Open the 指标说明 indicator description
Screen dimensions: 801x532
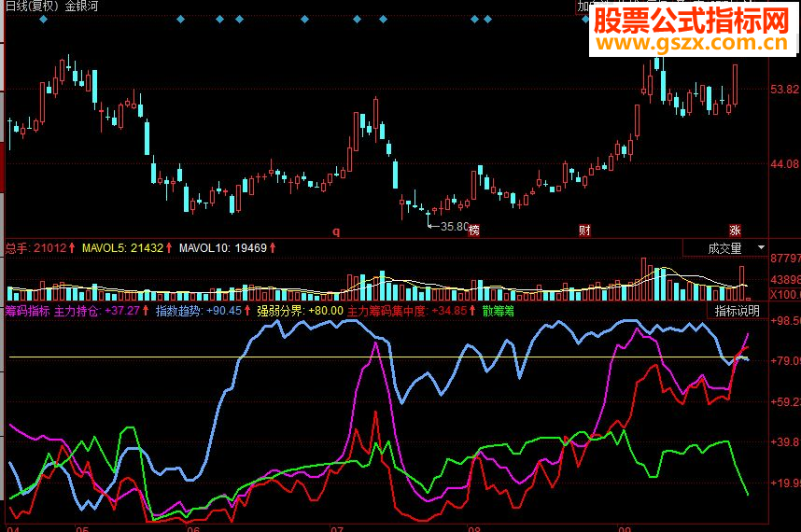click(737, 311)
